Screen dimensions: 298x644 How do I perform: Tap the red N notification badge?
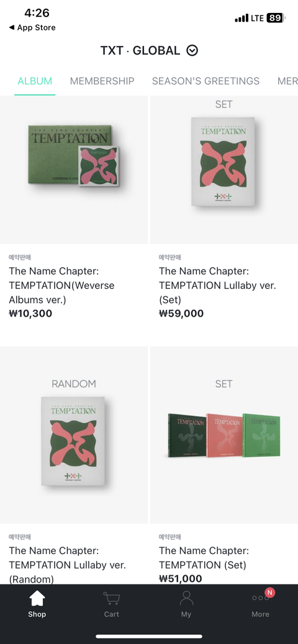point(269,593)
